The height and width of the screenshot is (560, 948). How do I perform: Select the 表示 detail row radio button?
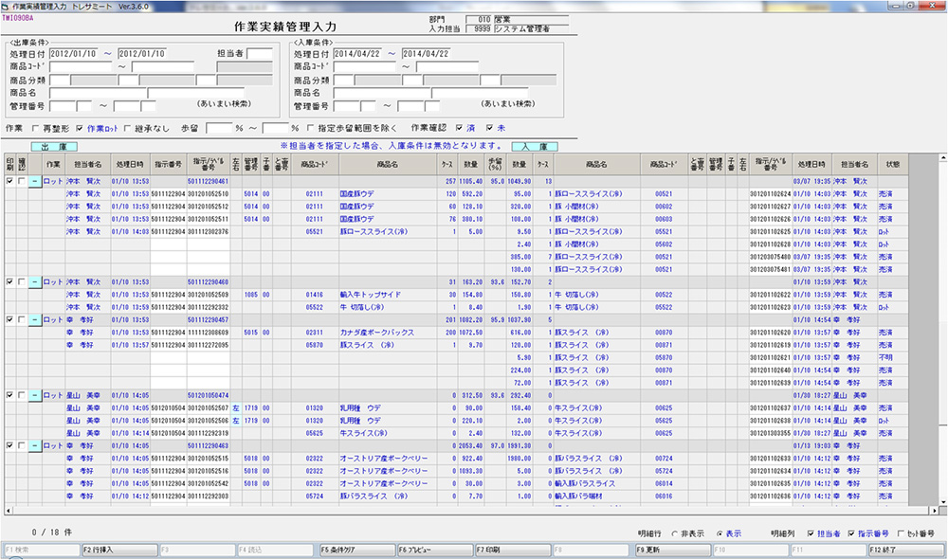[720, 534]
